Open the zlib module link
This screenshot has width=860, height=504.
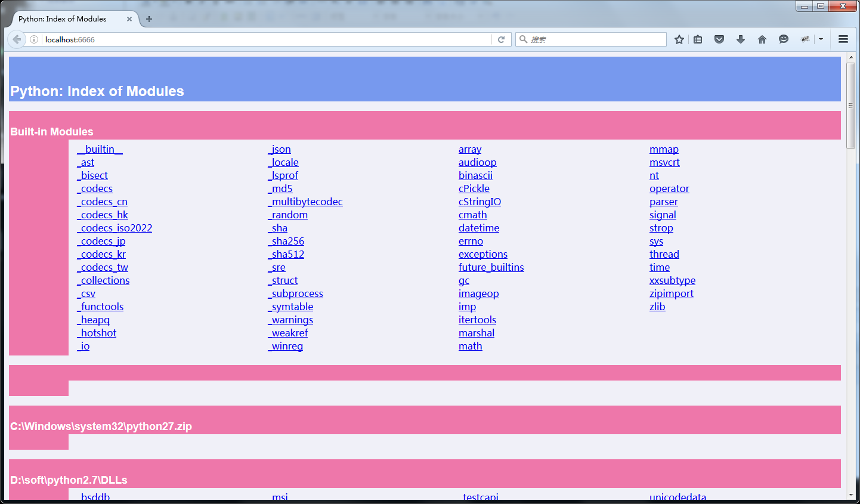coord(657,307)
